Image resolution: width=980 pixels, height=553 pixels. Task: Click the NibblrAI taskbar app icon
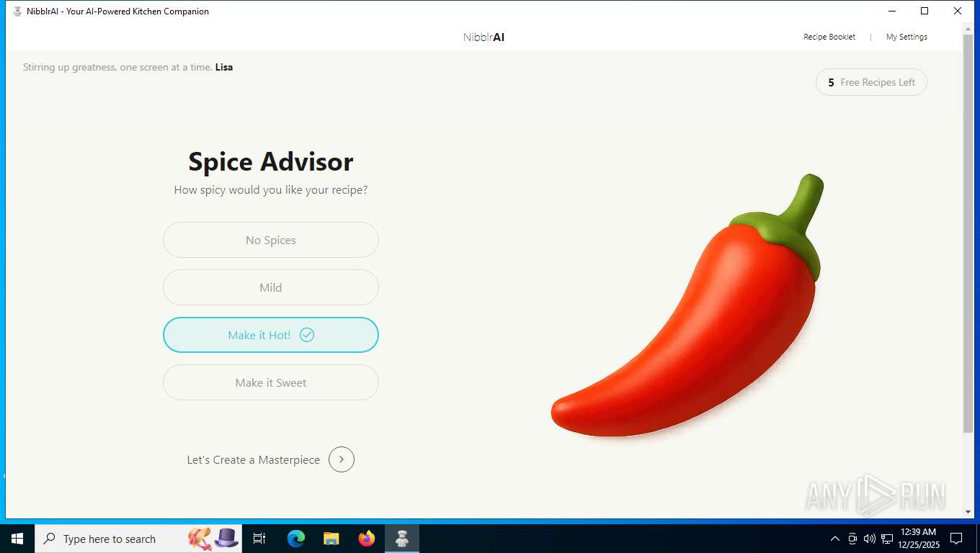[x=402, y=539]
